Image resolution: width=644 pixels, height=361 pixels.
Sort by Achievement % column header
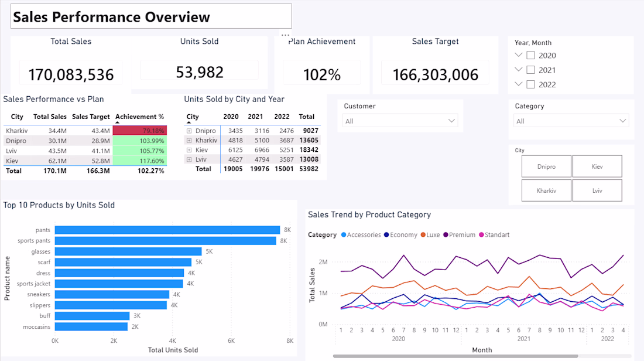point(140,117)
